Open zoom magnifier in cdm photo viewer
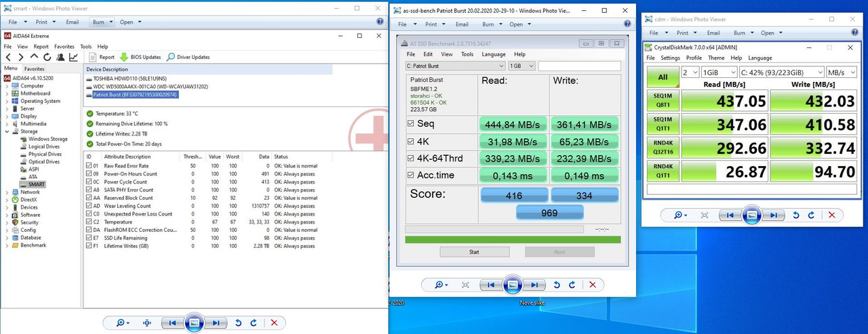The height and width of the screenshot is (334, 868). point(680,215)
